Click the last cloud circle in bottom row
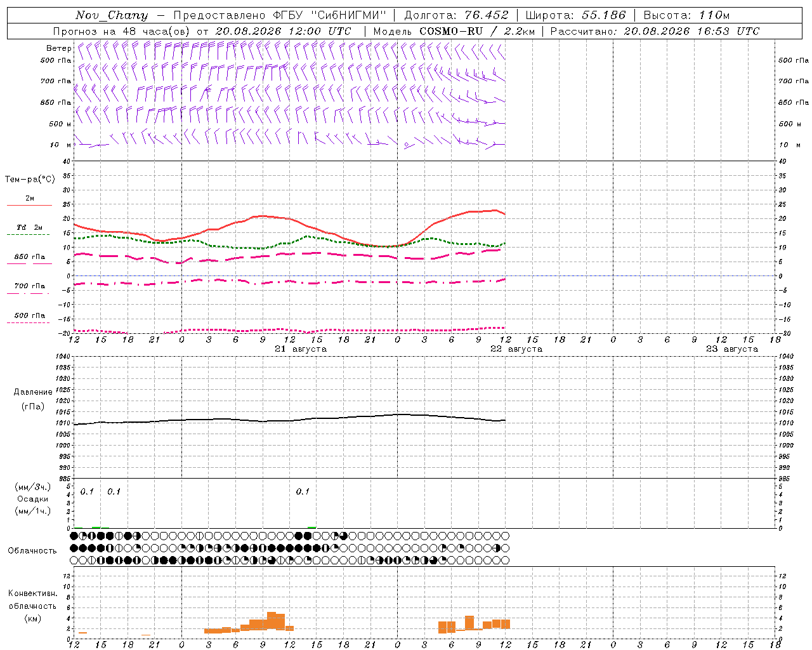 pos(505,560)
